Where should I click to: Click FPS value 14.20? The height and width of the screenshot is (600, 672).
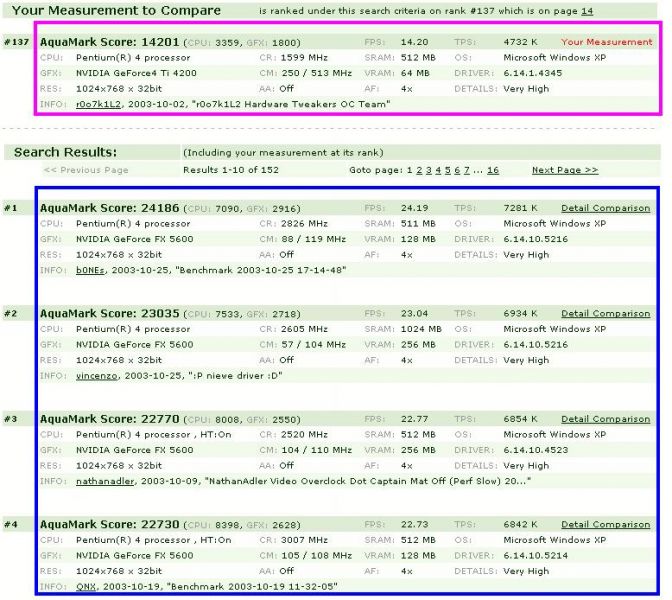pyautogui.click(x=414, y=42)
